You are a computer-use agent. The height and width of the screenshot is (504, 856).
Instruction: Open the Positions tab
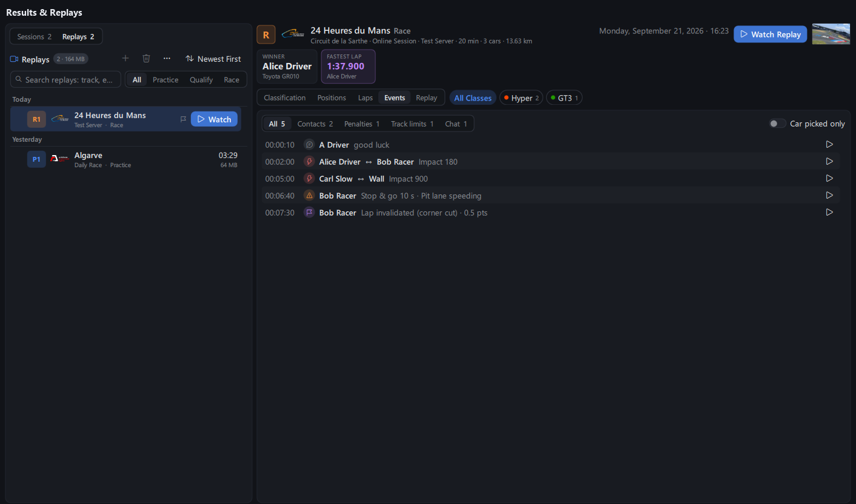tap(332, 98)
